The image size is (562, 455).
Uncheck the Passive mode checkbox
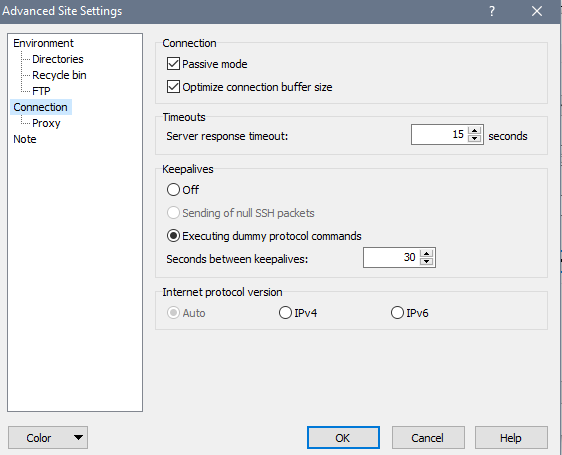click(x=173, y=64)
